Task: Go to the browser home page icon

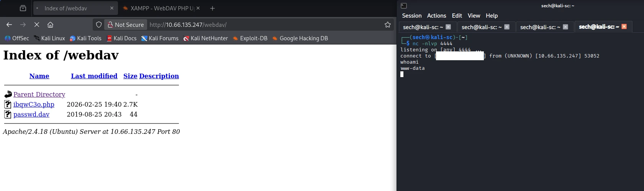Action: click(50, 25)
